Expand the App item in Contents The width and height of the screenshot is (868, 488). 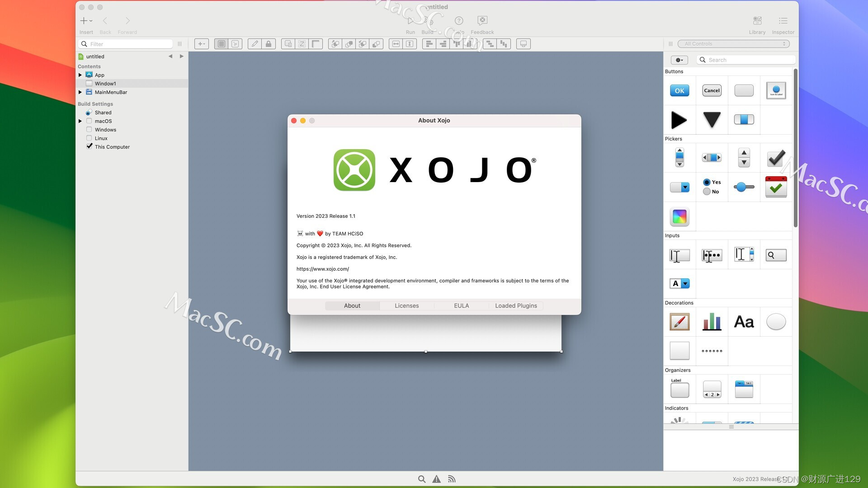pyautogui.click(x=80, y=75)
